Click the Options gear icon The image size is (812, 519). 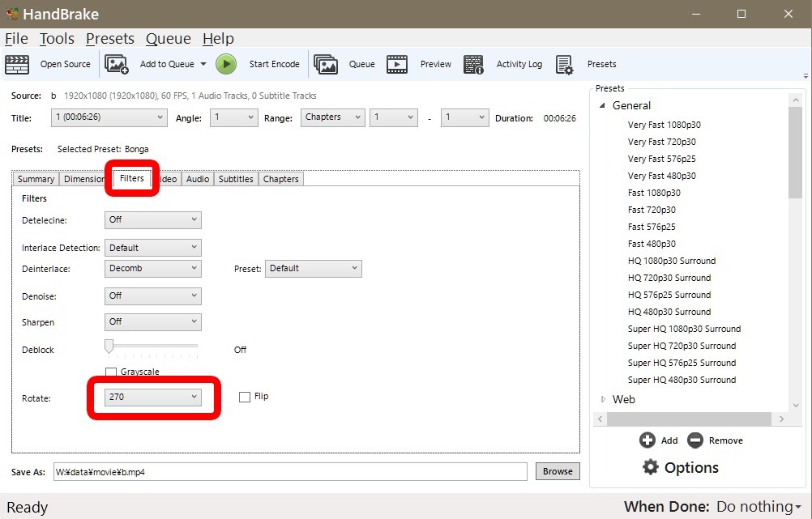click(x=650, y=467)
